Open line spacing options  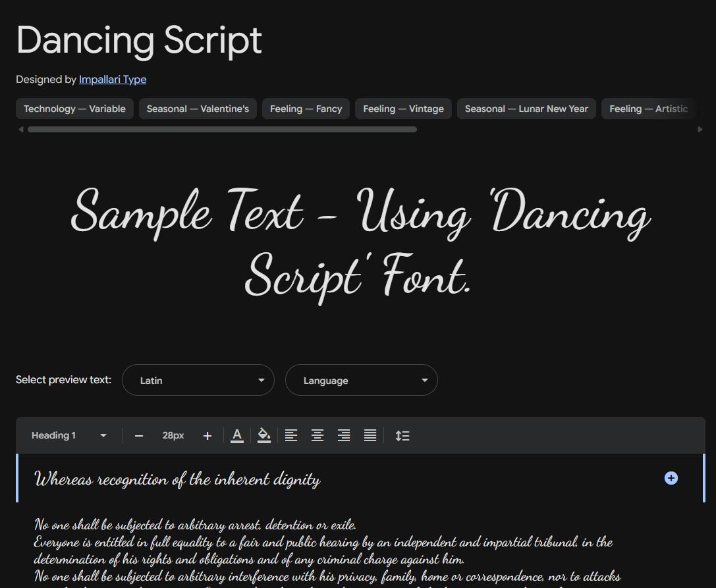402,435
